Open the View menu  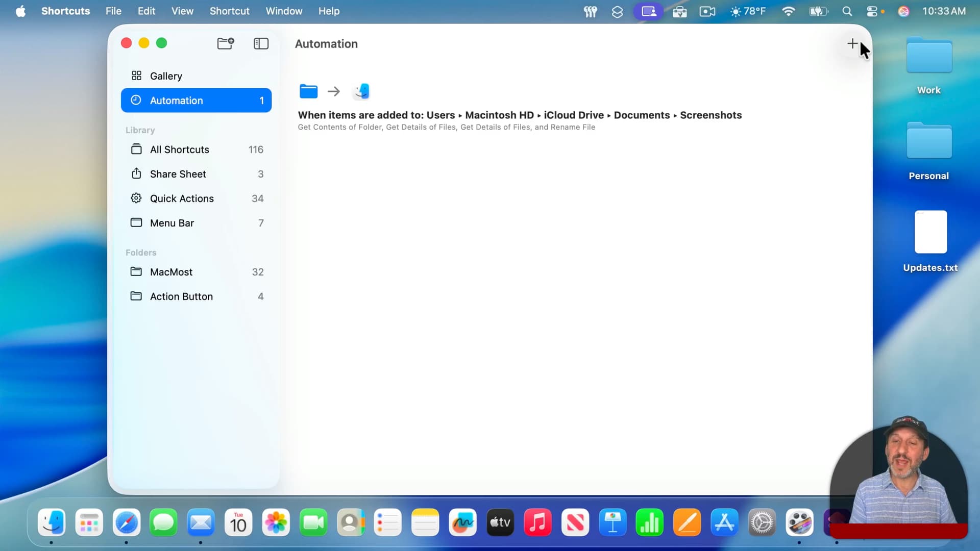click(x=182, y=11)
